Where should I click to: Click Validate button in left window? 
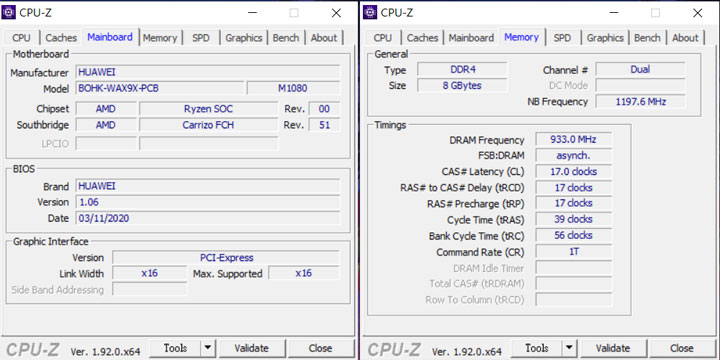252,348
